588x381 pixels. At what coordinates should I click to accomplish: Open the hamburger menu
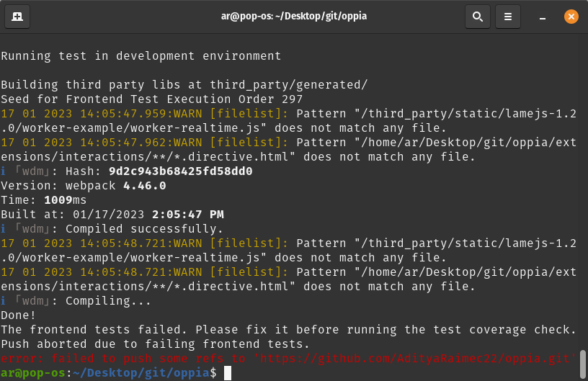point(508,17)
